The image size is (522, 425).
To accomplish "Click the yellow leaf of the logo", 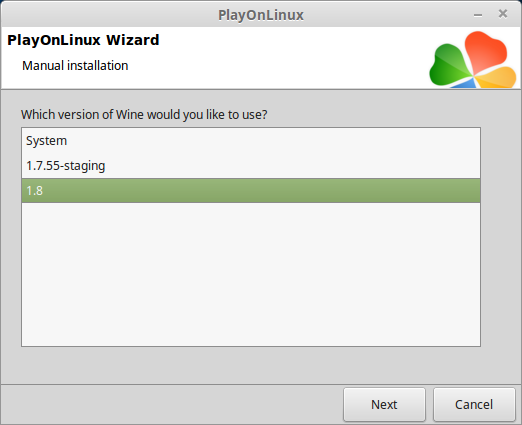I will click(497, 78).
